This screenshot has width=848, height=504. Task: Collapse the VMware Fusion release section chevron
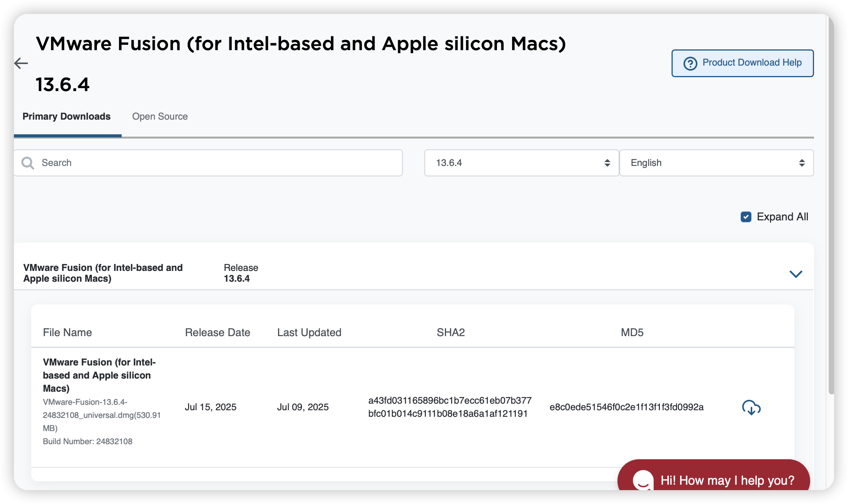tap(796, 274)
